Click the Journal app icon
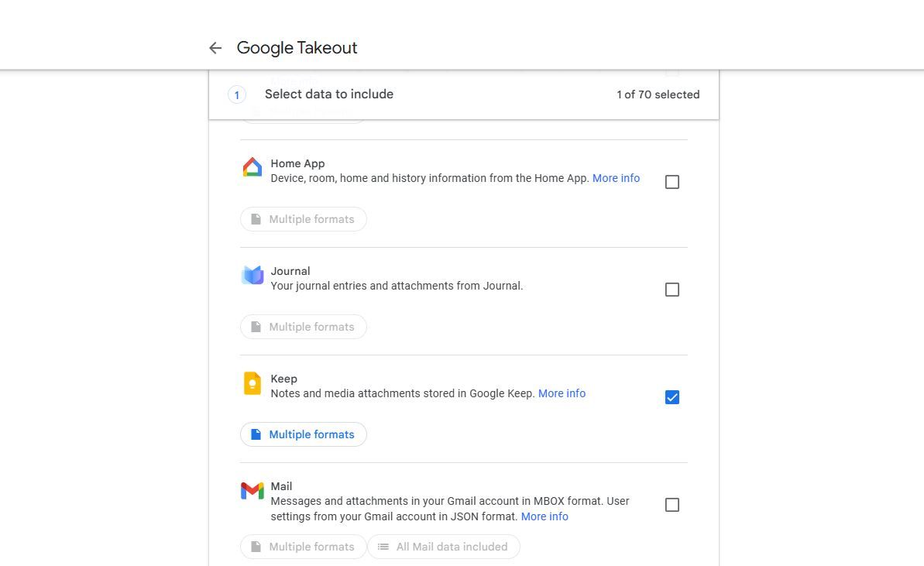Screen dimensions: 924x566 tap(252, 276)
